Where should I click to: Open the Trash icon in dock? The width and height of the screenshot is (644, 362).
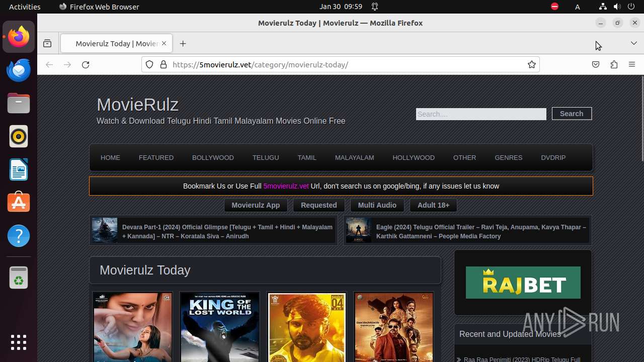pos(19,278)
